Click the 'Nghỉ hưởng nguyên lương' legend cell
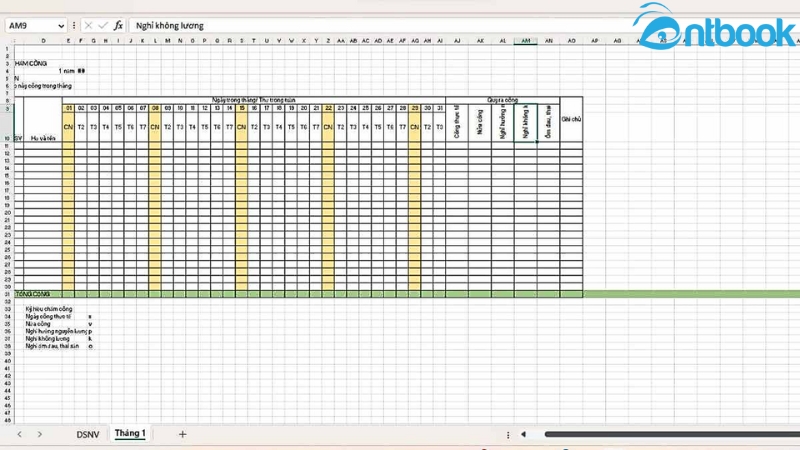800x450 pixels. tap(56, 332)
